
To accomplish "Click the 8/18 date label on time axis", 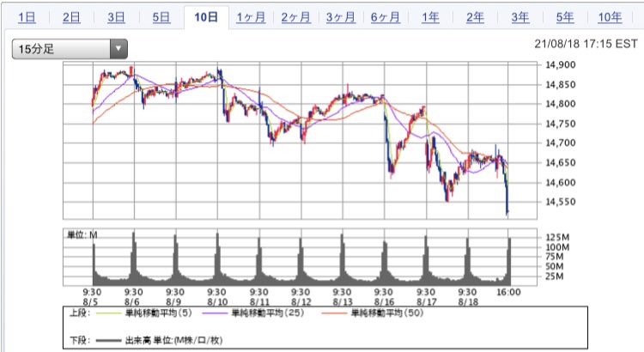I will tap(468, 302).
